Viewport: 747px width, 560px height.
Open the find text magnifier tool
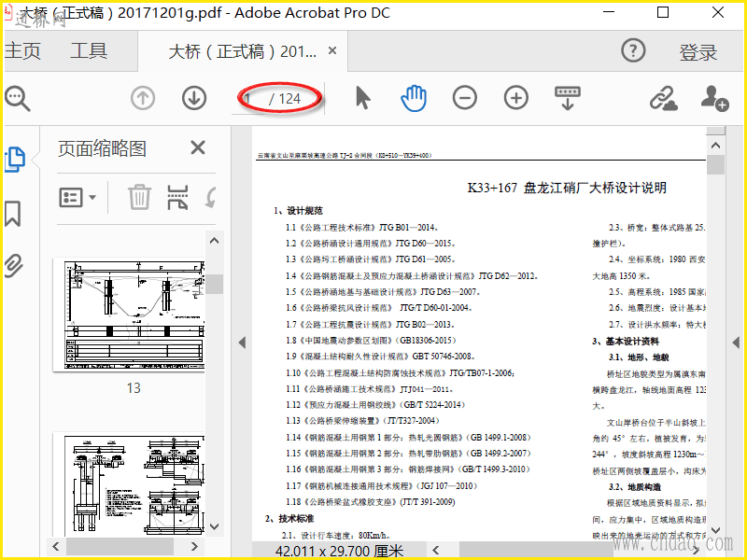pos(18,99)
